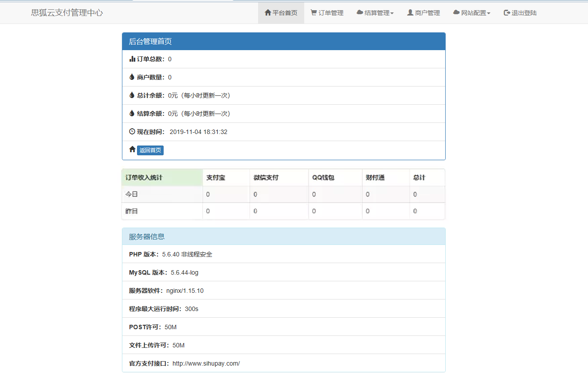Screen dimensions: 588x390
Task: Click the cloud icon on 结算管理
Action: [359, 12]
